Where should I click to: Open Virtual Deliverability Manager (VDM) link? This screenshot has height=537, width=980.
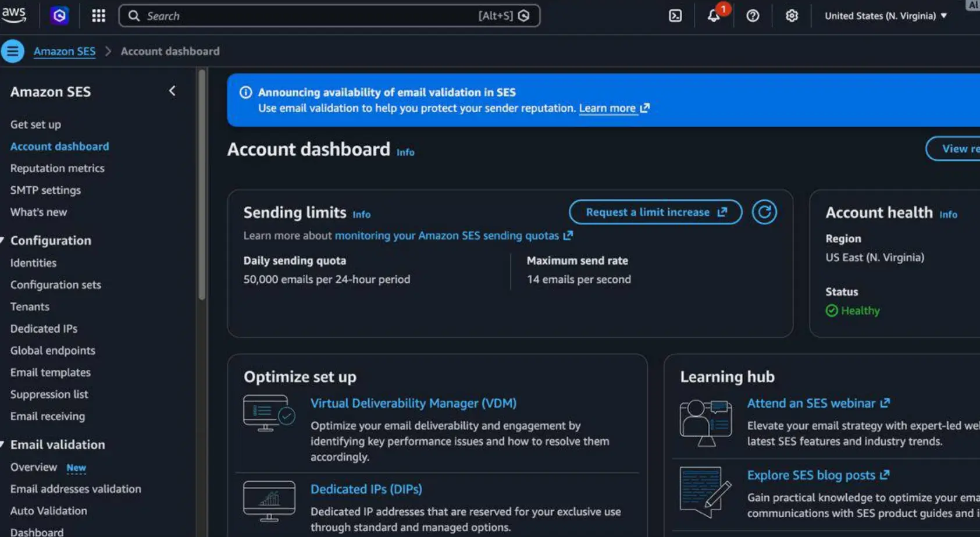click(x=414, y=403)
